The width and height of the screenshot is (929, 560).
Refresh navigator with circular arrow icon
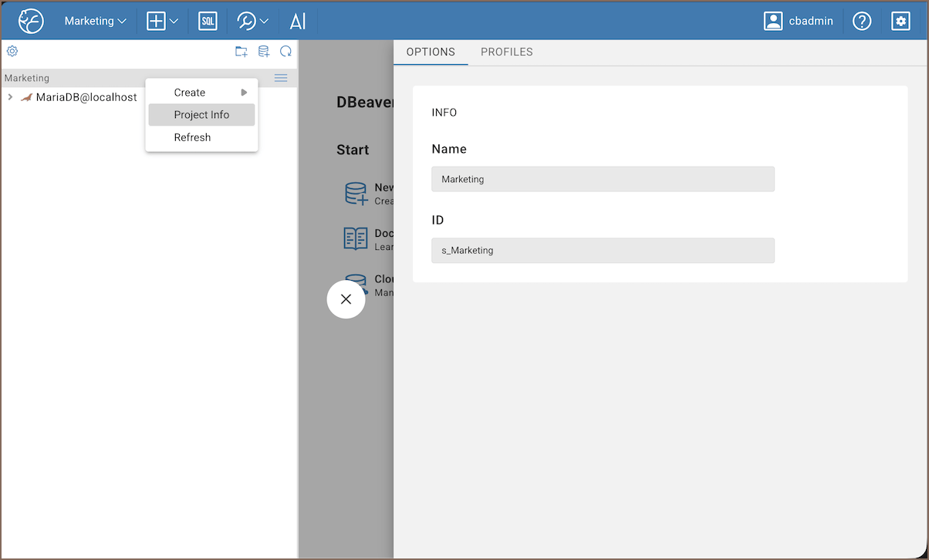click(285, 52)
